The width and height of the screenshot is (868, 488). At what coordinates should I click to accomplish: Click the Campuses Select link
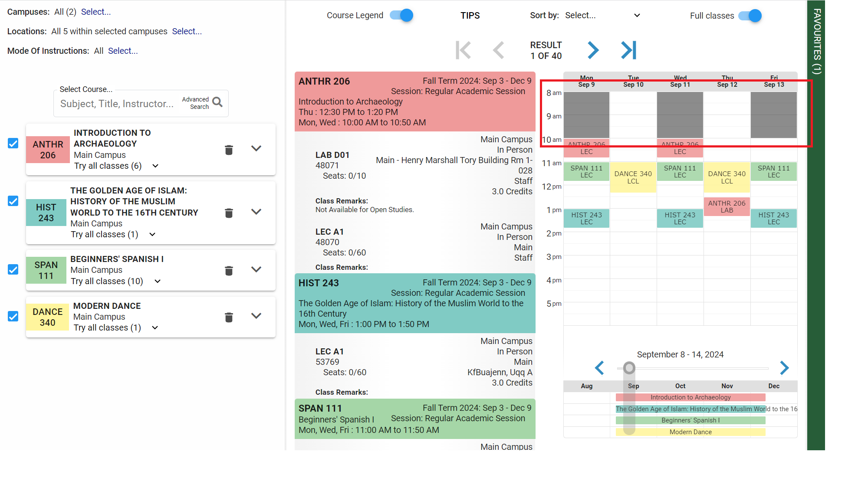[x=96, y=12]
